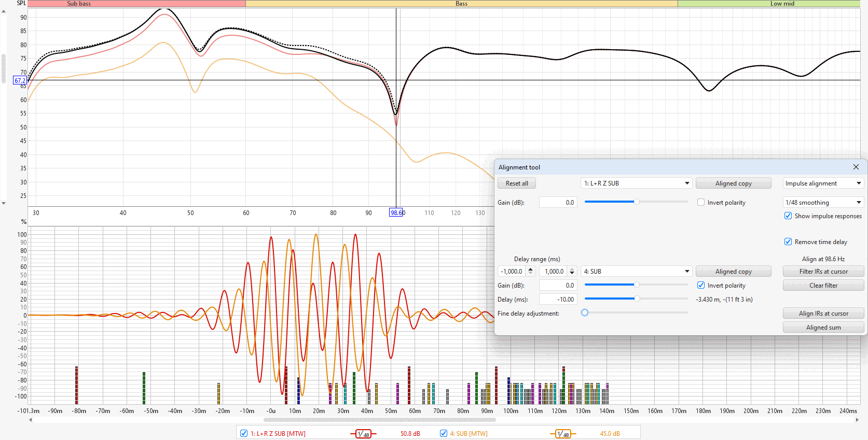Expand the 1/48 smoothing dropdown
Image resolution: width=868 pixels, height=440 pixels.
(823, 203)
